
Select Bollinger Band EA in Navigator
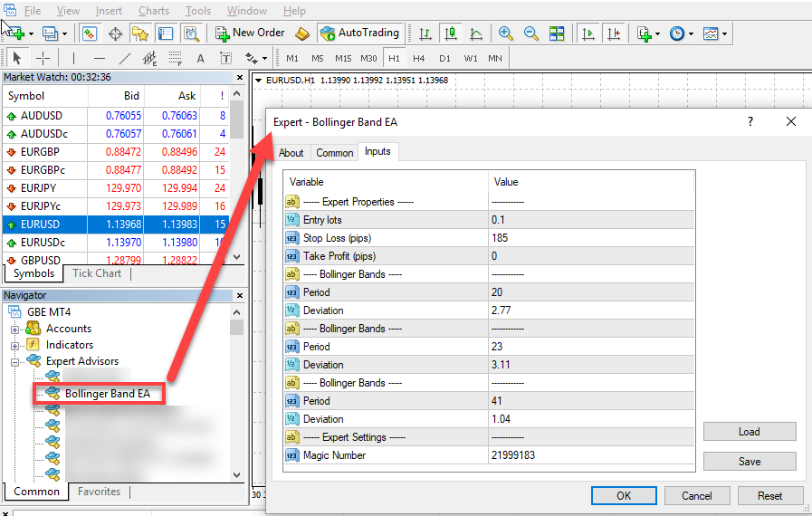(x=107, y=394)
